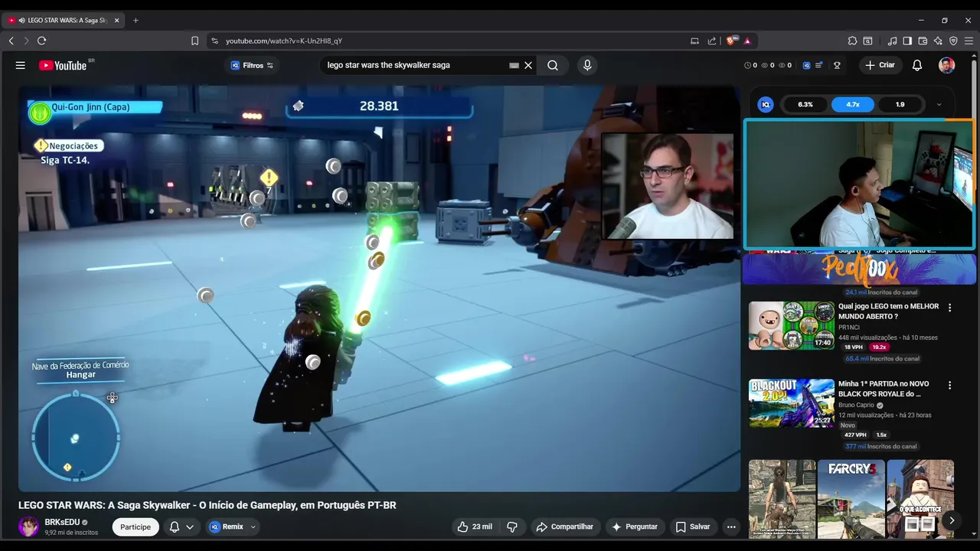Dislike the video with thumbs down
The image size is (980, 551).
512,527
